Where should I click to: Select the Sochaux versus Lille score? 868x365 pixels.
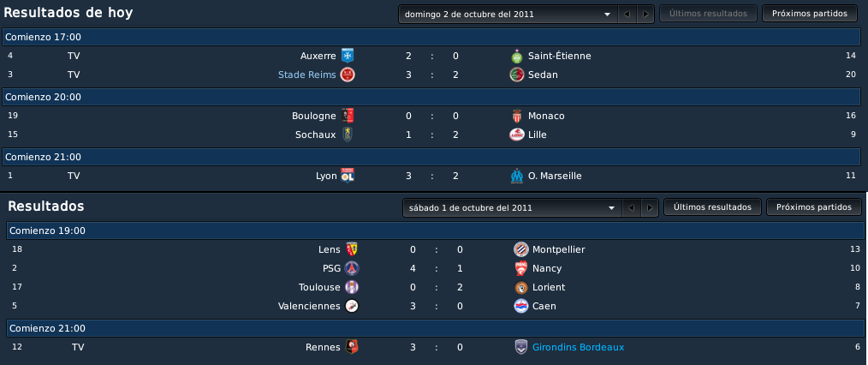click(432, 135)
